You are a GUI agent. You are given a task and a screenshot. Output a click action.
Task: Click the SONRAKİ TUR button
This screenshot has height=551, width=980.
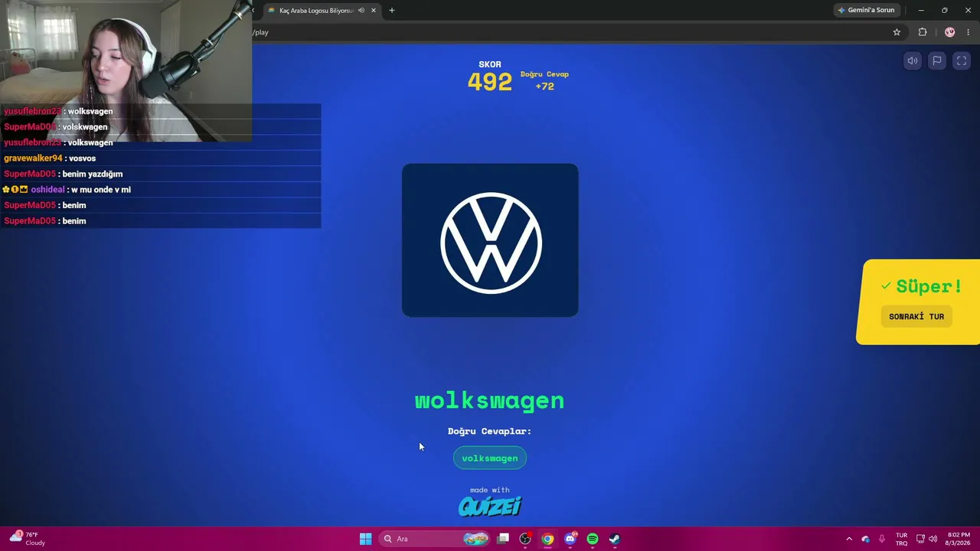(x=916, y=316)
